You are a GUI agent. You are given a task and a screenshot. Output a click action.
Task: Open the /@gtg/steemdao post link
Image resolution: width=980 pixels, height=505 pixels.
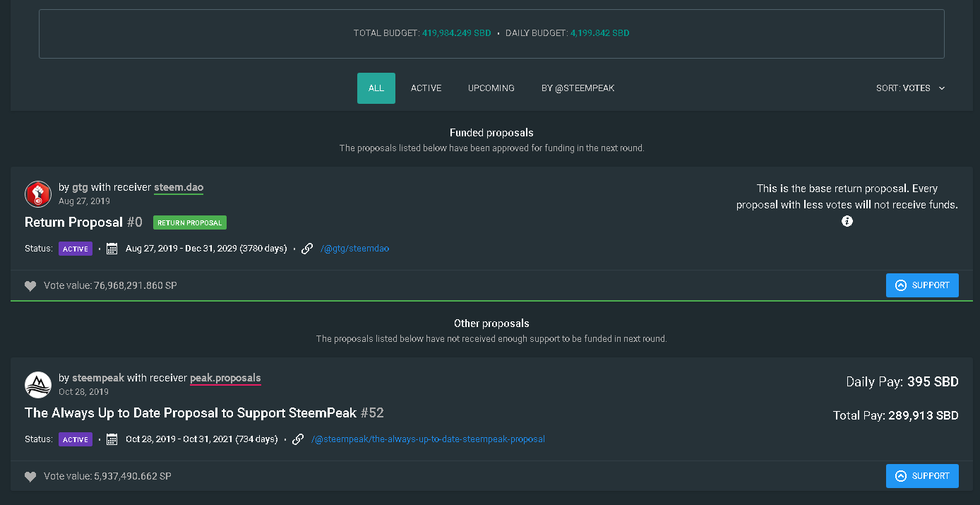coord(354,249)
